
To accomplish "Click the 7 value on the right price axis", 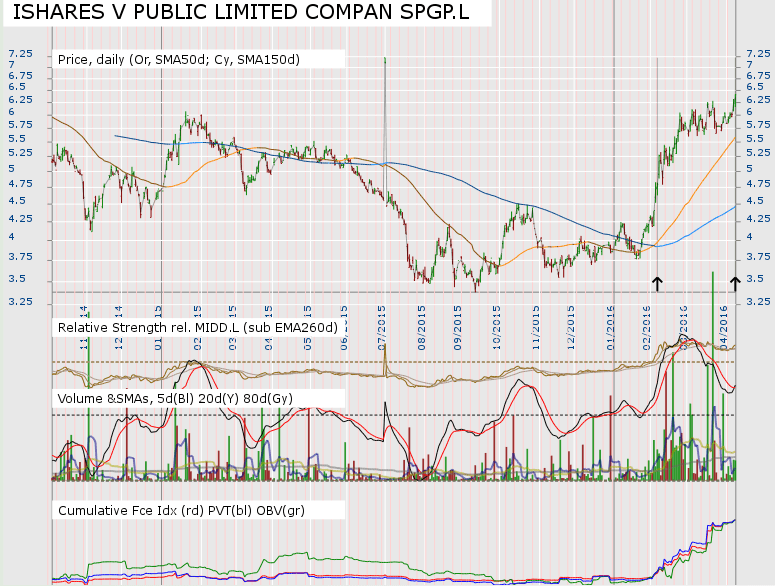I will click(749, 65).
